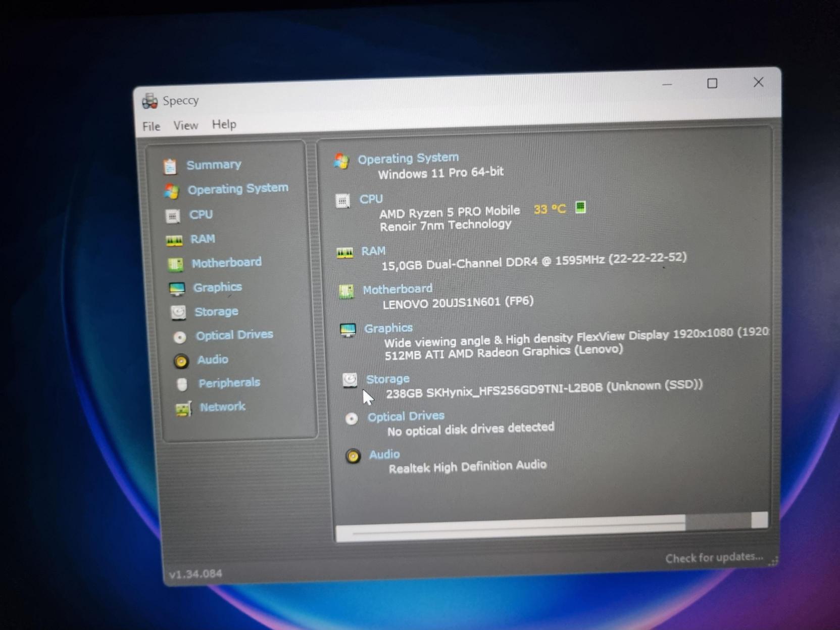Click the 238GB SKHynix SSD text

coord(545,389)
